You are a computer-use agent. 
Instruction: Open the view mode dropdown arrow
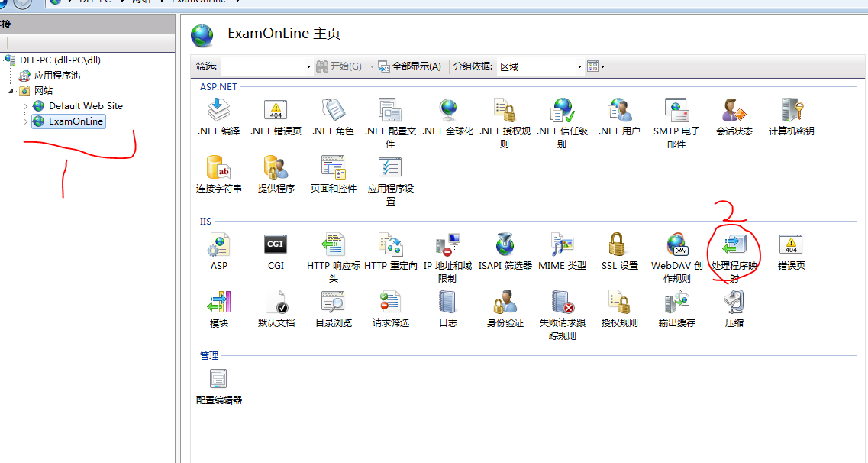603,66
